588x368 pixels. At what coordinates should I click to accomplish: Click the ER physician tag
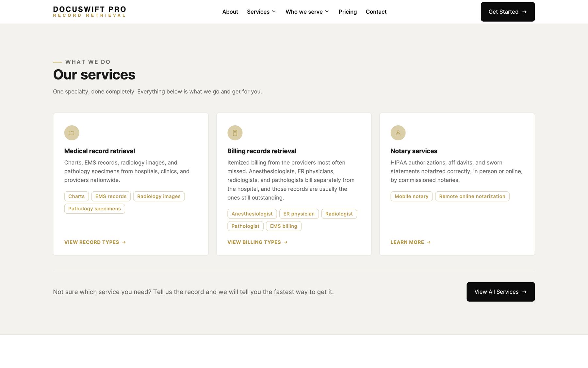pos(299,214)
